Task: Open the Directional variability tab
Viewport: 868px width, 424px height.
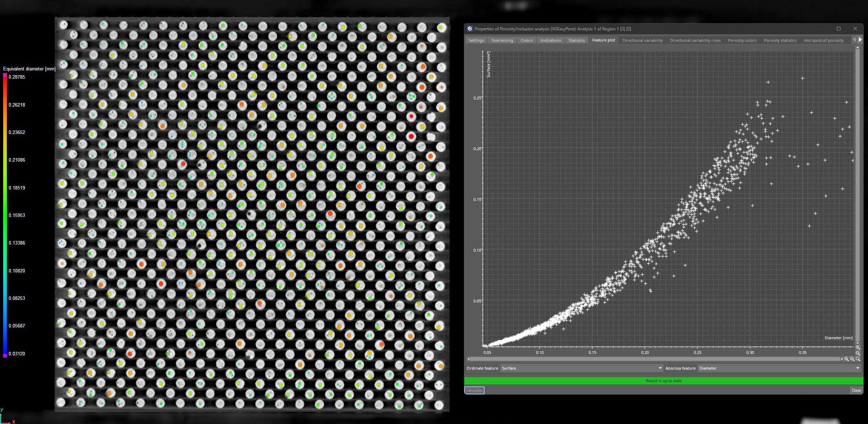Action: pos(643,40)
